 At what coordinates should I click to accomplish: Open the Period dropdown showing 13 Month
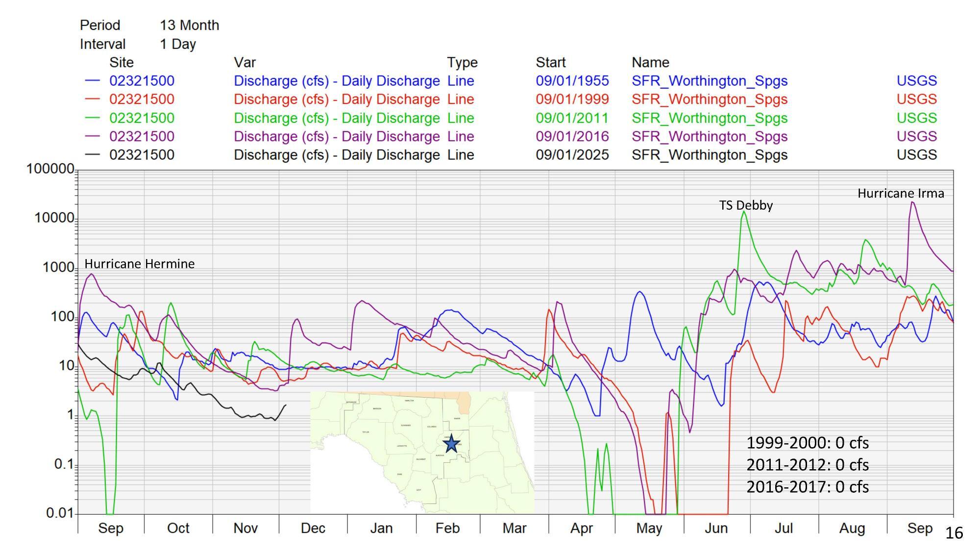point(189,25)
